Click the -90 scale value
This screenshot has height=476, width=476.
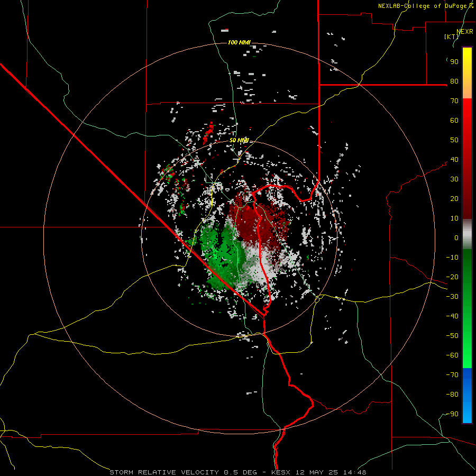point(452,414)
